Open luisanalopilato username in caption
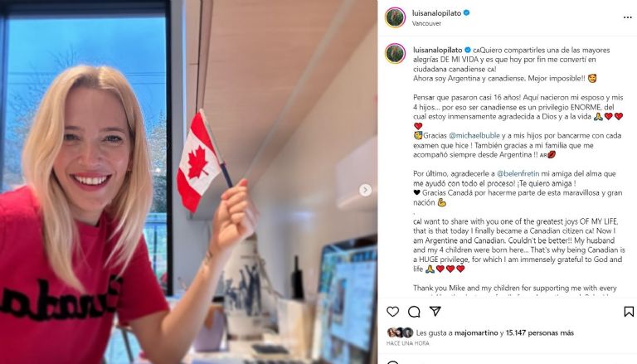 click(438, 50)
